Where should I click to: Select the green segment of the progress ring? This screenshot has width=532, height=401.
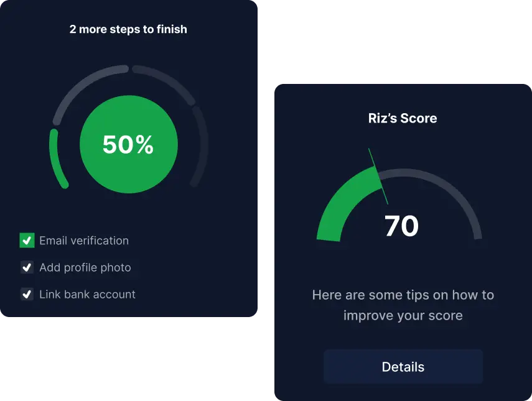[x=56, y=159]
